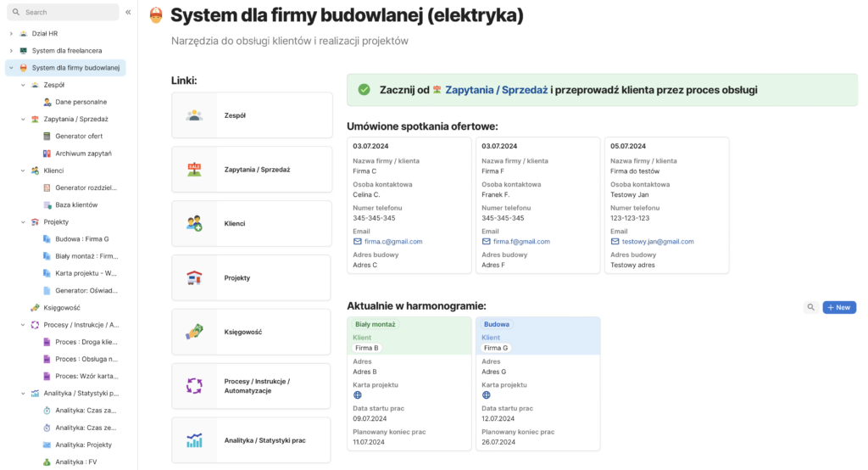Open Proces: Wzór karty icon

click(47, 376)
